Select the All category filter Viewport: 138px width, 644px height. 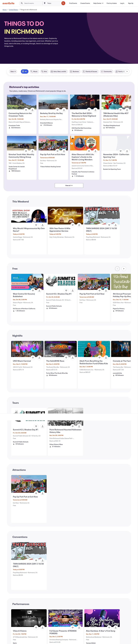click(25, 71)
